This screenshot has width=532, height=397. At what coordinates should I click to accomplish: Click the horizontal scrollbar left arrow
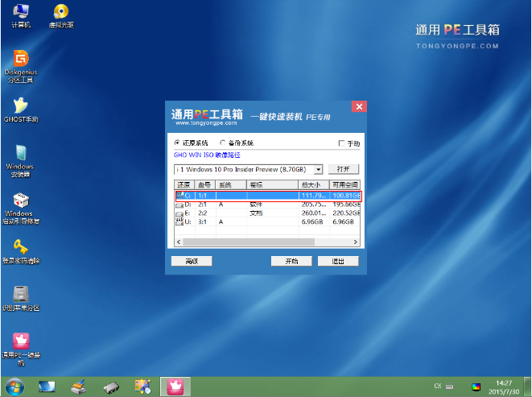pyautogui.click(x=179, y=242)
